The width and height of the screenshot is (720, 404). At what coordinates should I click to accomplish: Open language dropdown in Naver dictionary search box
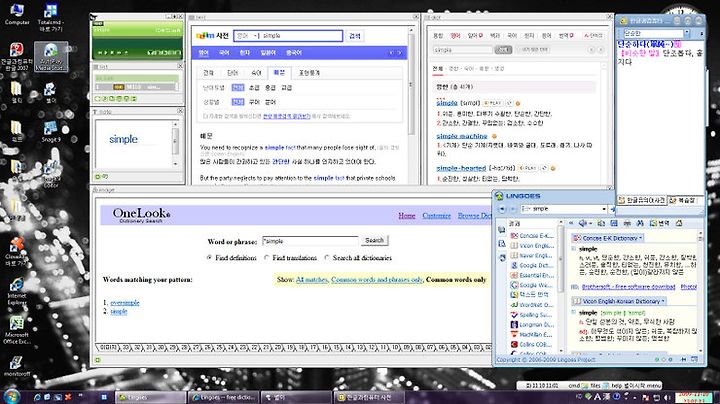[256, 36]
